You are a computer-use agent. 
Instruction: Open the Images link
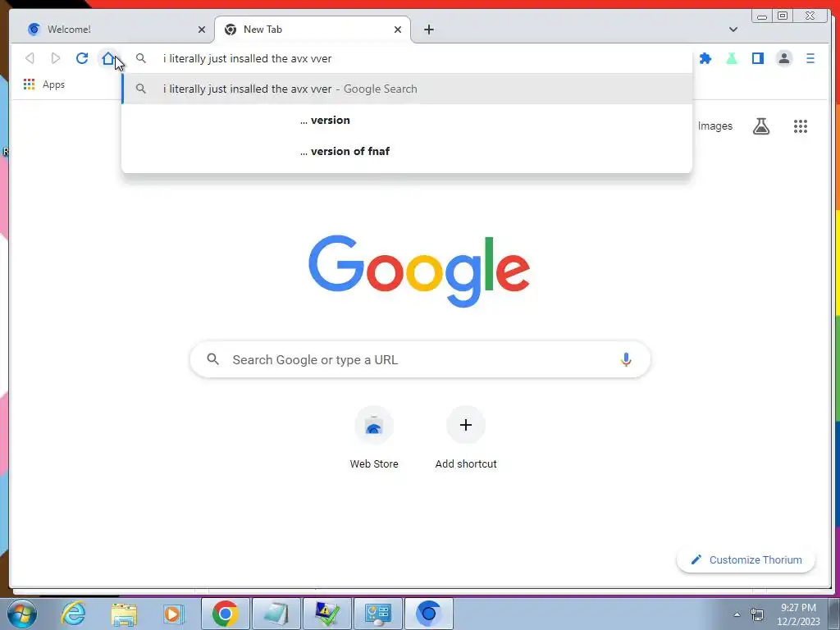click(714, 126)
